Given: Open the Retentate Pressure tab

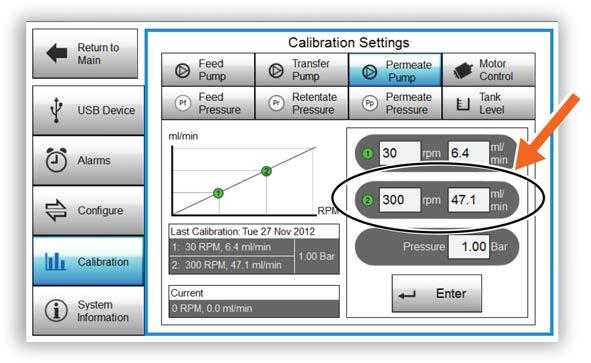Looking at the screenshot, I should tap(302, 103).
